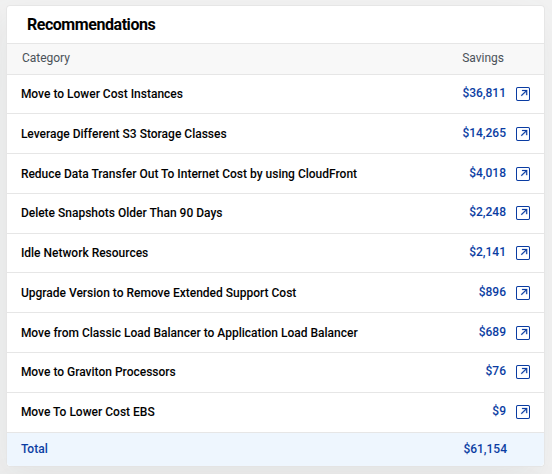
Task: Open external link icon for Idle Network Resources
Action: pyautogui.click(x=523, y=253)
